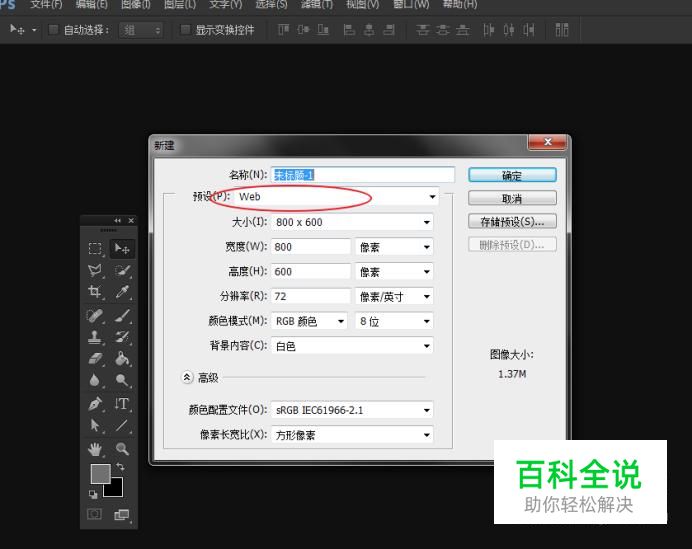Select the Paint Bucket tool

click(122, 358)
